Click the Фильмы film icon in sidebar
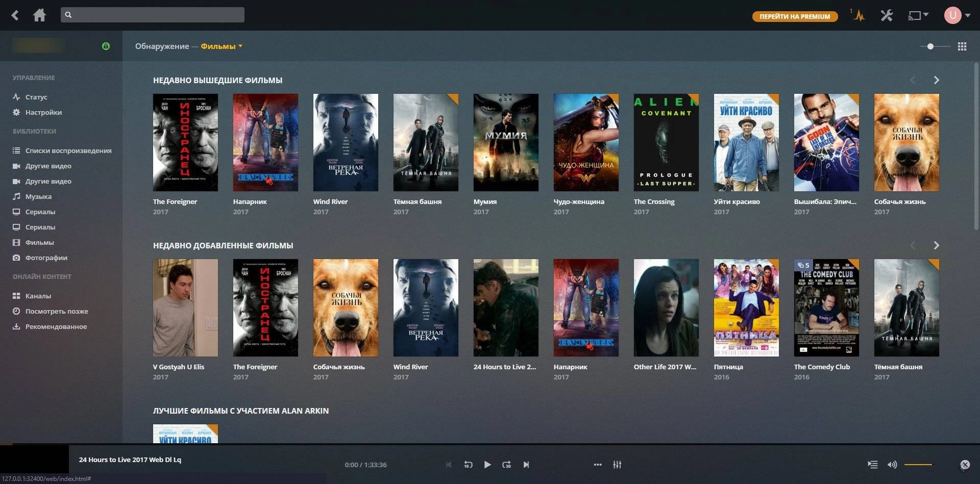 click(x=16, y=242)
